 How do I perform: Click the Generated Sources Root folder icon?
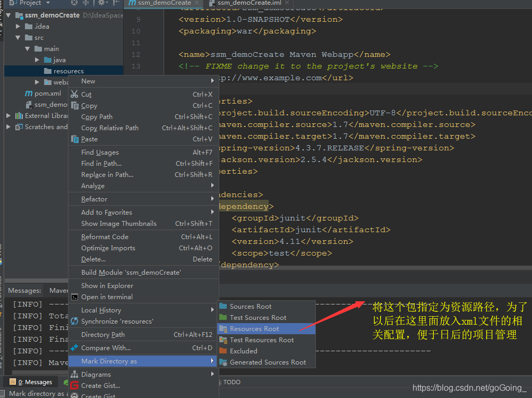[x=223, y=362]
